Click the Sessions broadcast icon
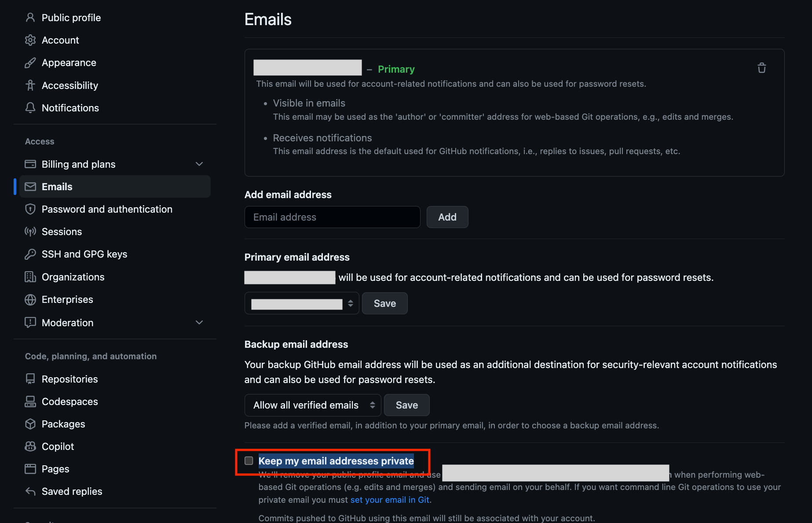This screenshot has width=812, height=523. [30, 232]
